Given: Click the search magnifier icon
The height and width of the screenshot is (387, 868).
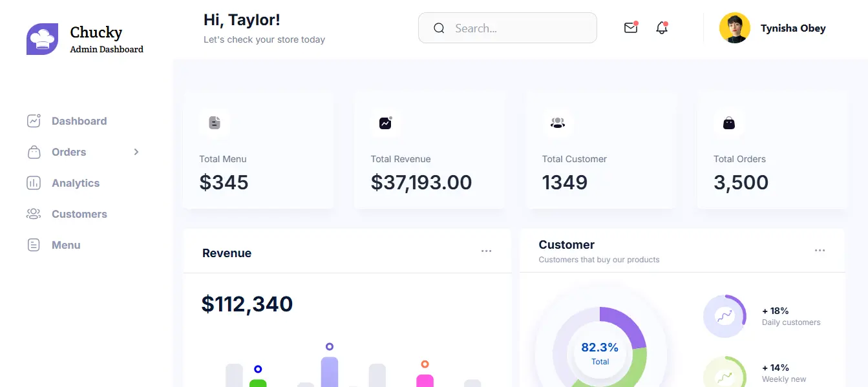Looking at the screenshot, I should 439,28.
